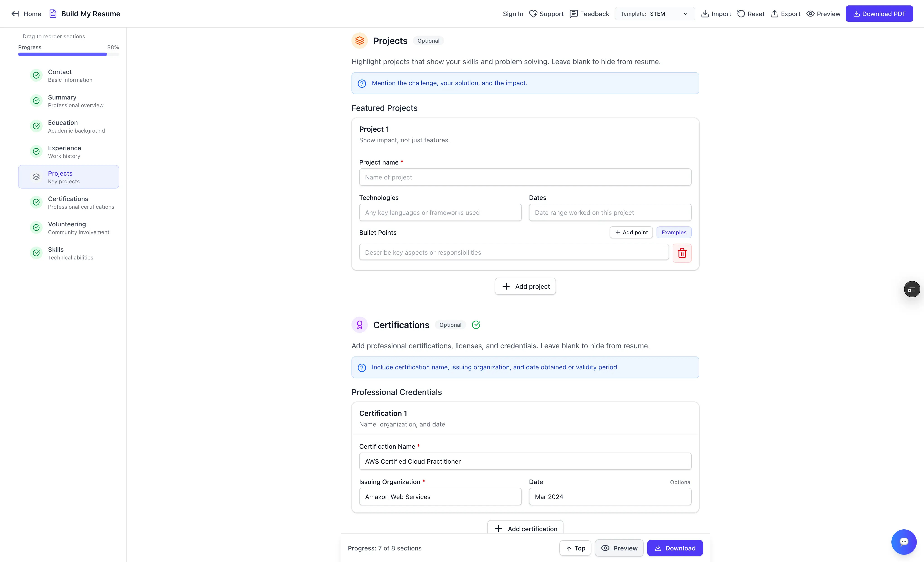The width and height of the screenshot is (924, 562).
Task: Click the red trash delete bullet icon
Action: coord(682,253)
